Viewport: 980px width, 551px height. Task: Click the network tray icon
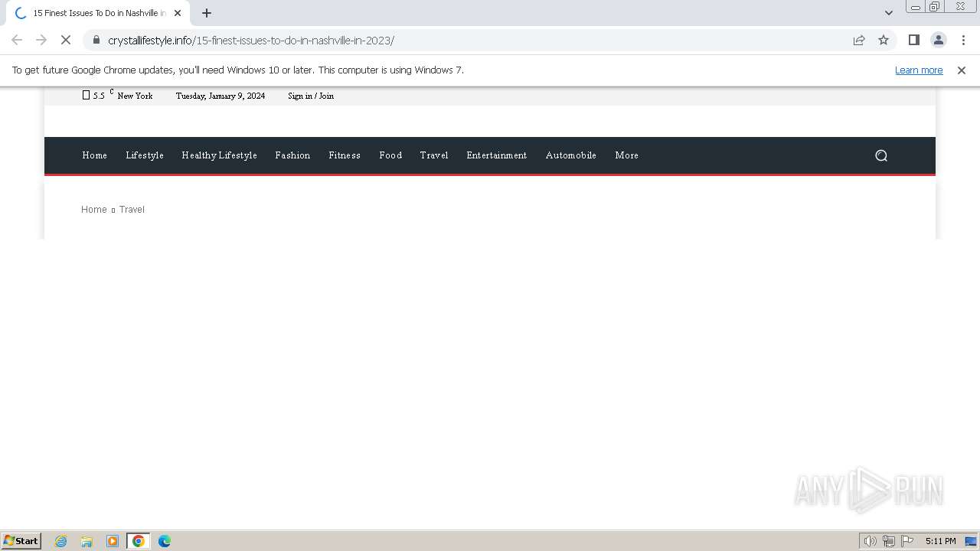pos(889,541)
